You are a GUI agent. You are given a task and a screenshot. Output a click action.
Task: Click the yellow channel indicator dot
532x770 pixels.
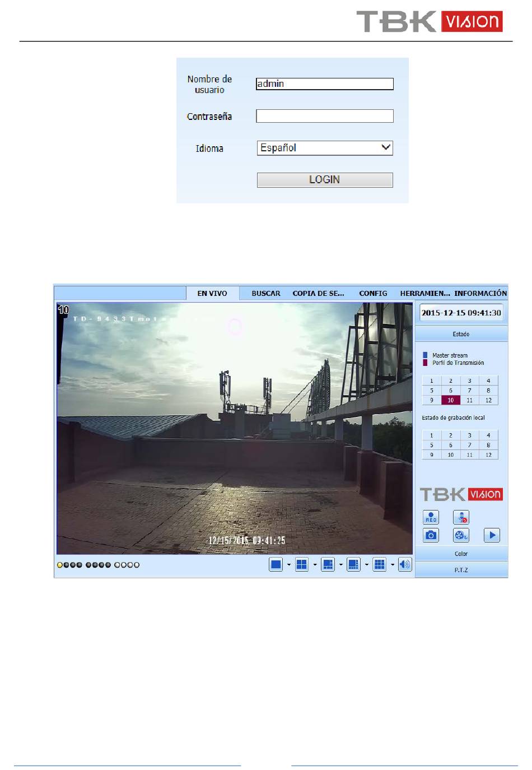point(60,565)
